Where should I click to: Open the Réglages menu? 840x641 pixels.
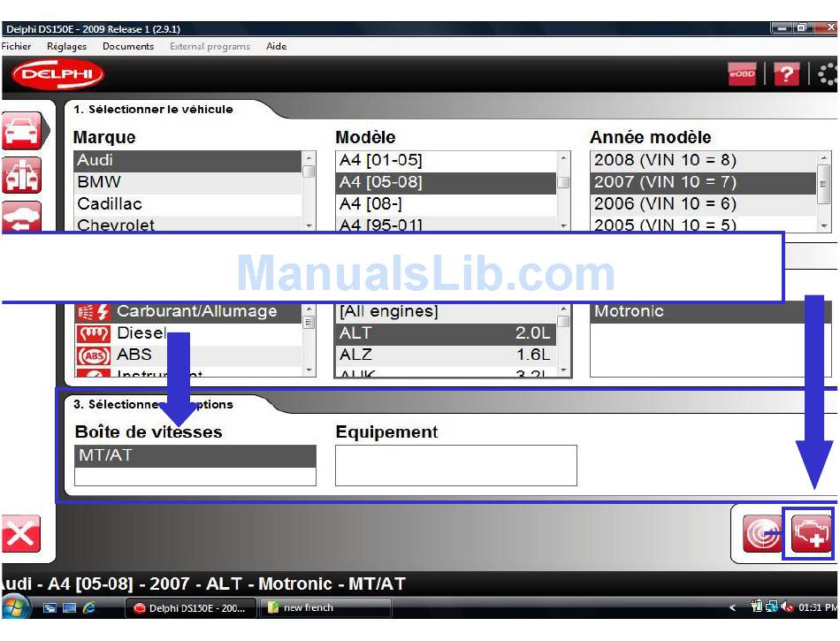[x=67, y=46]
